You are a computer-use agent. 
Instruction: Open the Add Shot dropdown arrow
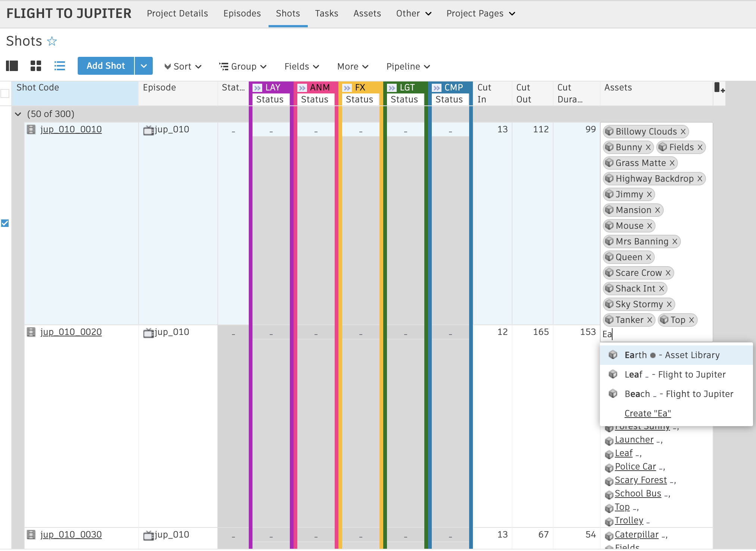pos(144,66)
